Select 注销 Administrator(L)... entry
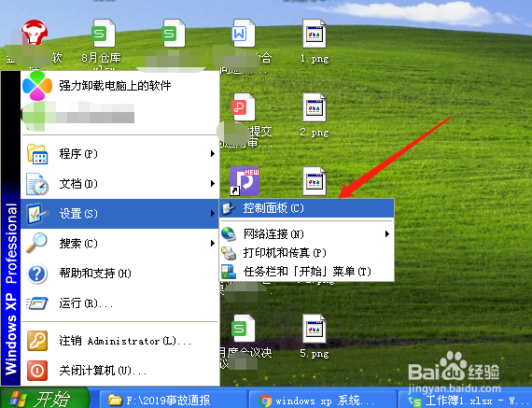 [x=119, y=341]
